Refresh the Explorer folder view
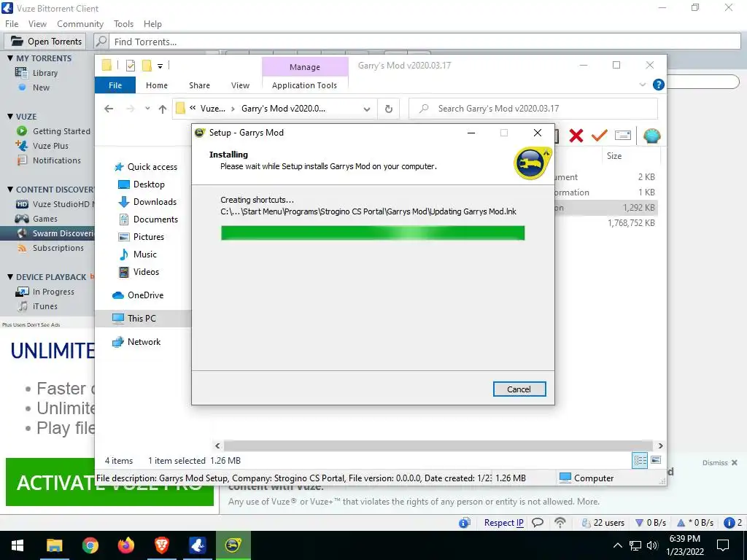This screenshot has height=560, width=747. click(x=389, y=109)
